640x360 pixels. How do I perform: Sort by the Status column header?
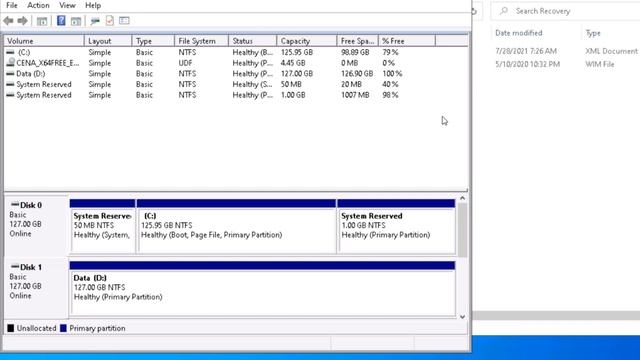(x=253, y=41)
